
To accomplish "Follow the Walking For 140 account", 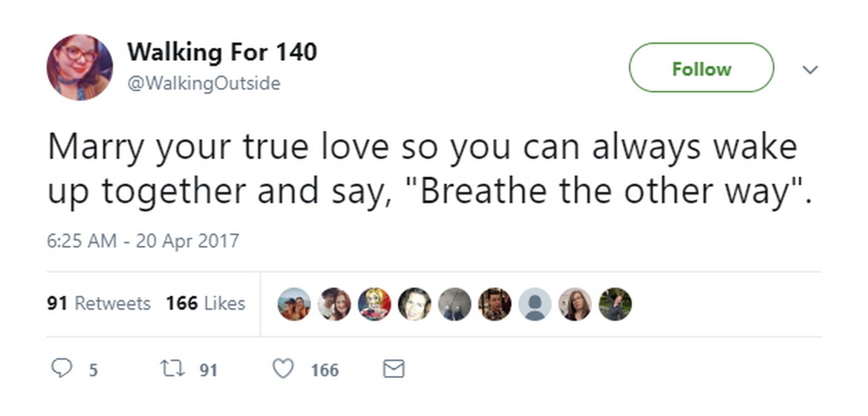I will 701,68.
